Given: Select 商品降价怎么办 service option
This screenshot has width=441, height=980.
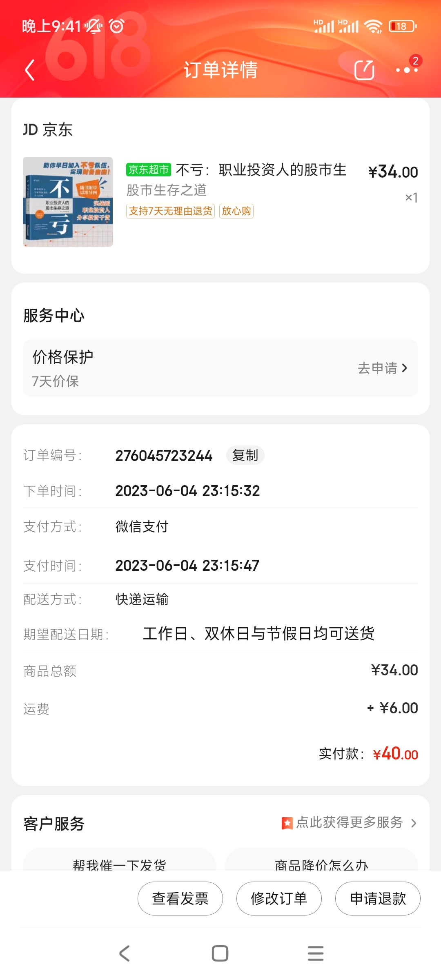Looking at the screenshot, I should [x=321, y=862].
